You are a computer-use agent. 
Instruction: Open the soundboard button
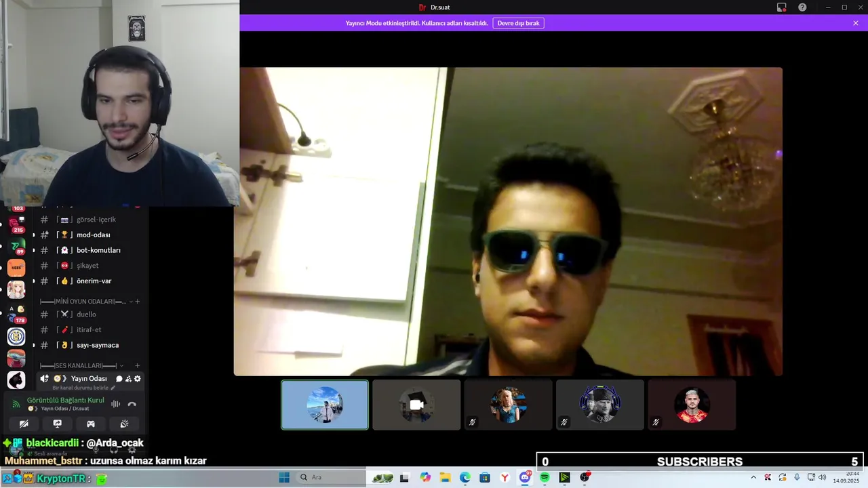click(x=124, y=424)
